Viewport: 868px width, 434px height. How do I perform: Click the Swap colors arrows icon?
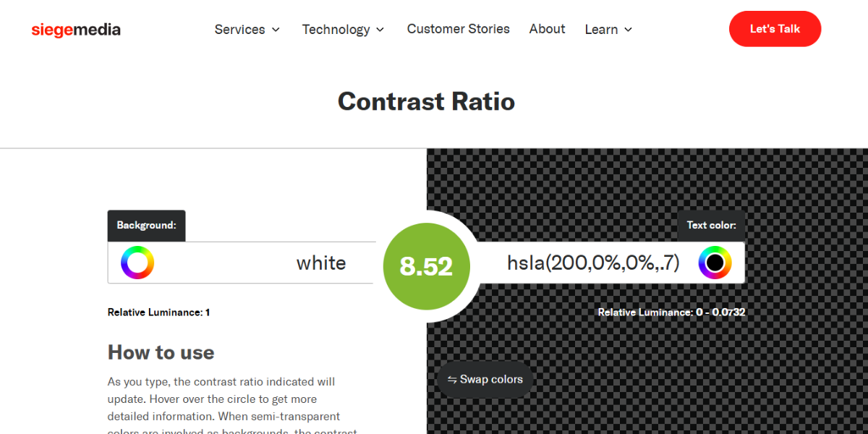point(451,379)
